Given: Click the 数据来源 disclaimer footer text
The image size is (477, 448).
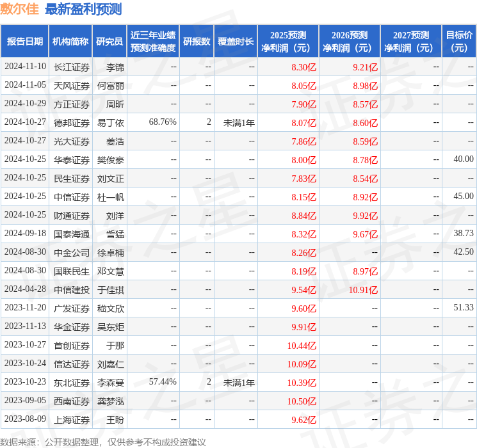Looking at the screenshot, I should [103, 442].
